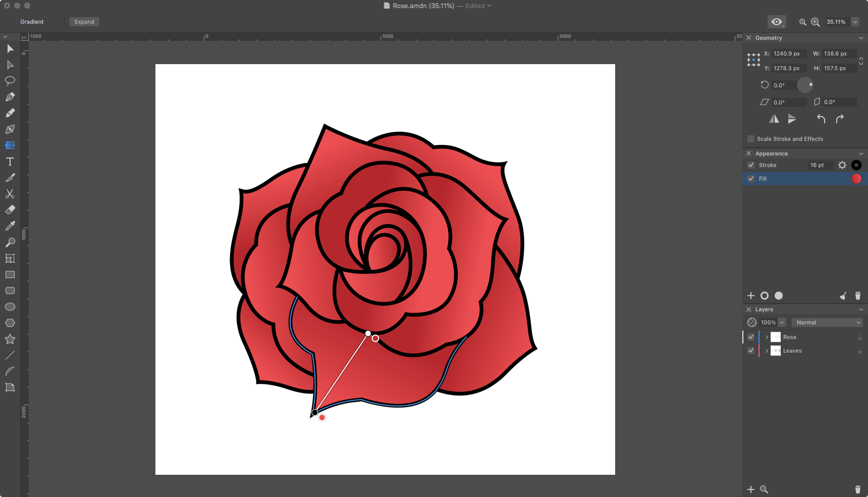The image size is (868, 497).
Task: Select the Eyedropper tool
Action: [10, 226]
